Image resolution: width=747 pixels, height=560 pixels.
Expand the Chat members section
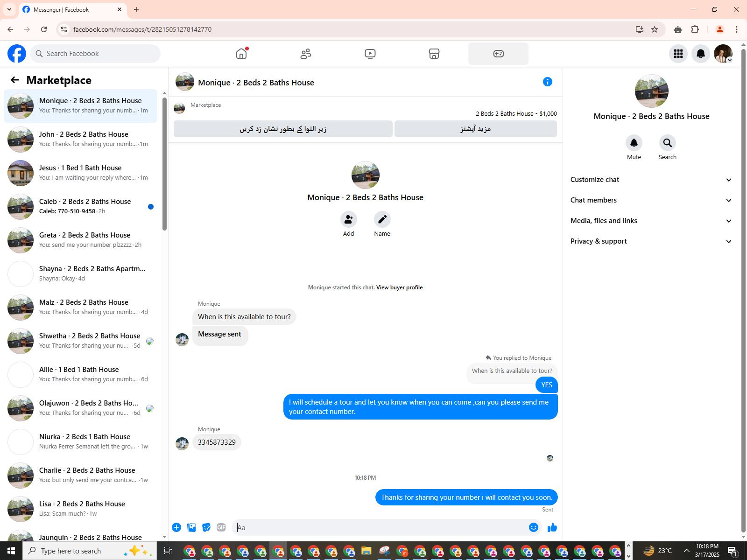(x=651, y=200)
